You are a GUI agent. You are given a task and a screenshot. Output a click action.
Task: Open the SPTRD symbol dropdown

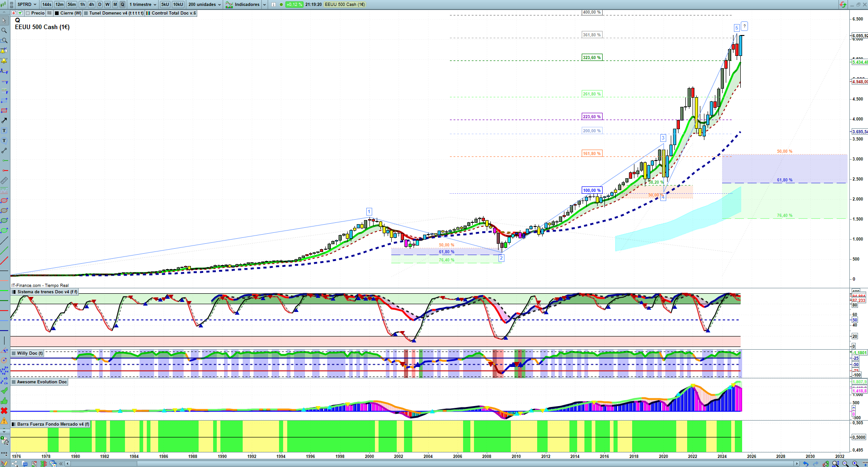(26, 5)
